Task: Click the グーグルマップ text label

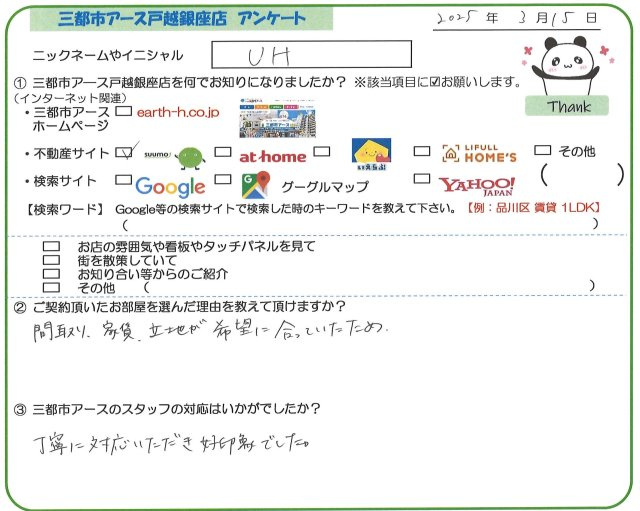Action: [323, 186]
